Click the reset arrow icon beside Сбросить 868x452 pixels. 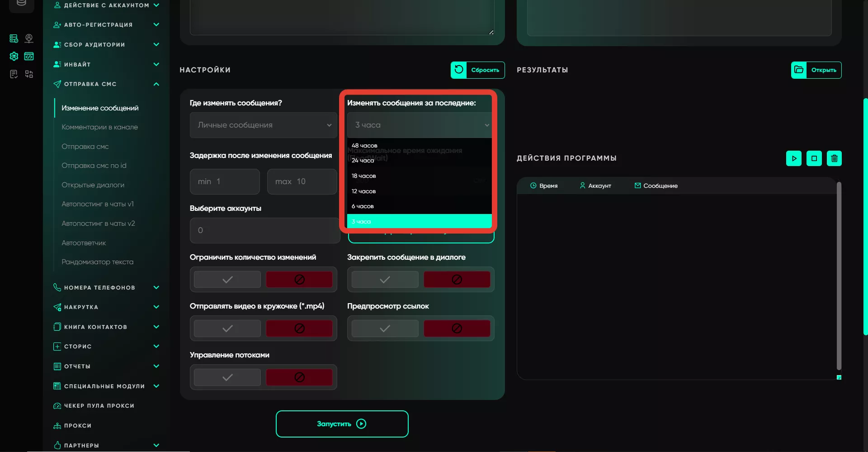[459, 70]
